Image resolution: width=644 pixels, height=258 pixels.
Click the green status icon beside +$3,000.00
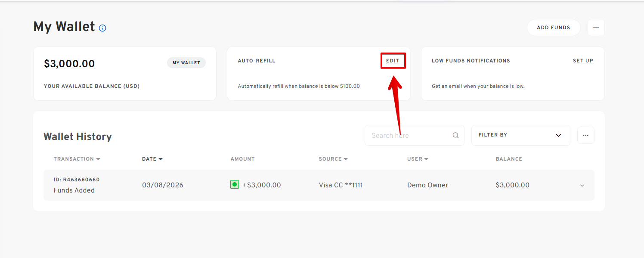point(235,185)
